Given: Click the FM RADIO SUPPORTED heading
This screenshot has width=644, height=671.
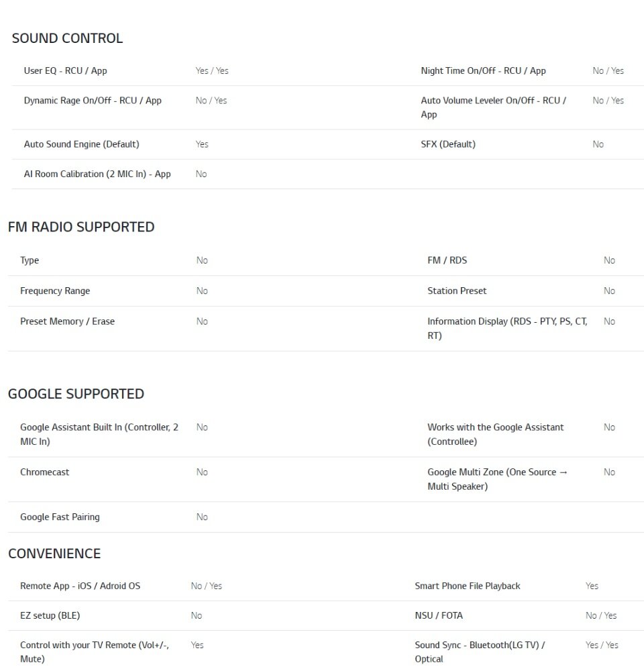Looking at the screenshot, I should [81, 227].
